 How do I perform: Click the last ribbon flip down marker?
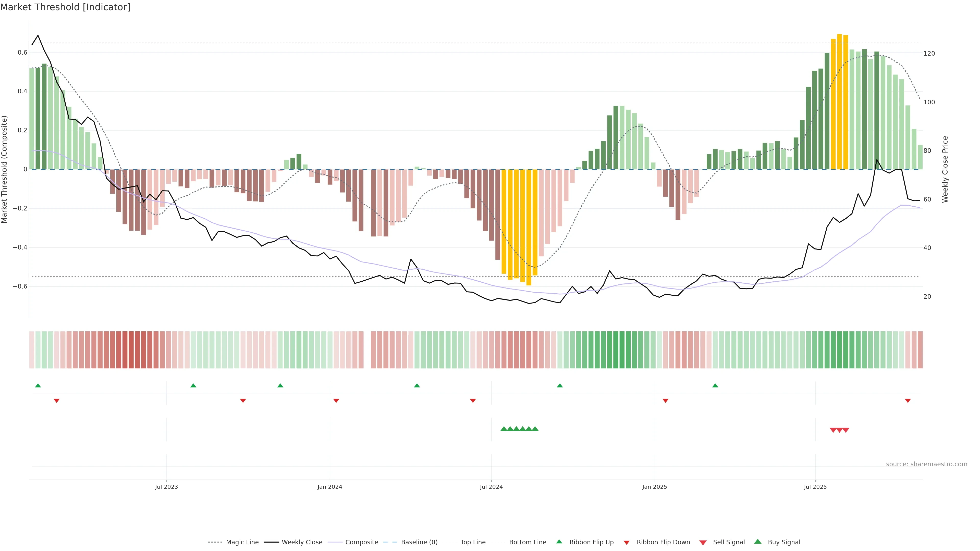pos(907,400)
